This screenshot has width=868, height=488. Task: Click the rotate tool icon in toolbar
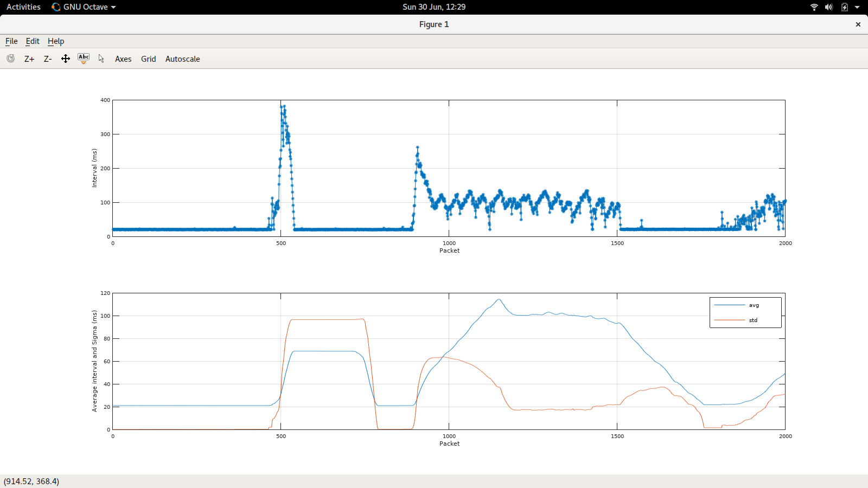[x=11, y=59]
